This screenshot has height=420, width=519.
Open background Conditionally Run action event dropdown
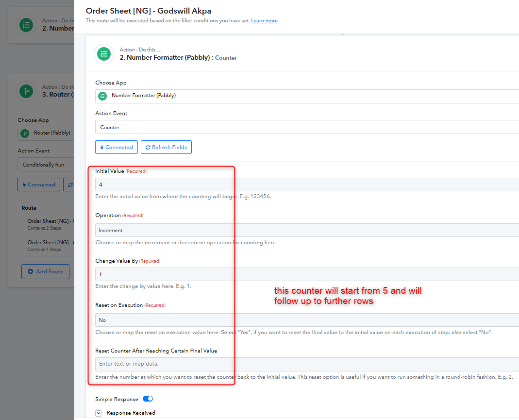tap(46, 165)
